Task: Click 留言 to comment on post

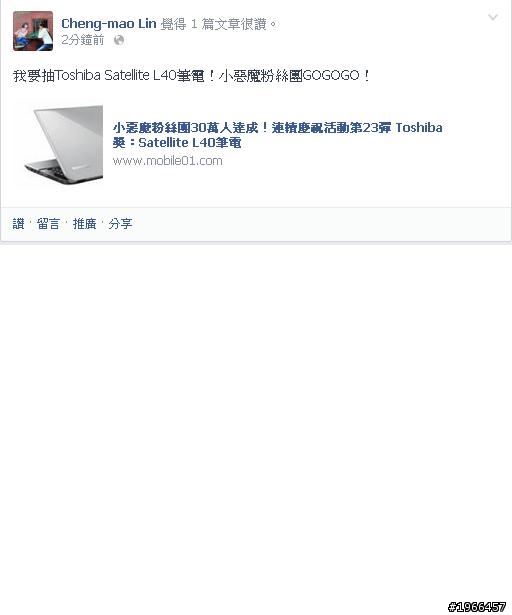Action: (x=48, y=224)
